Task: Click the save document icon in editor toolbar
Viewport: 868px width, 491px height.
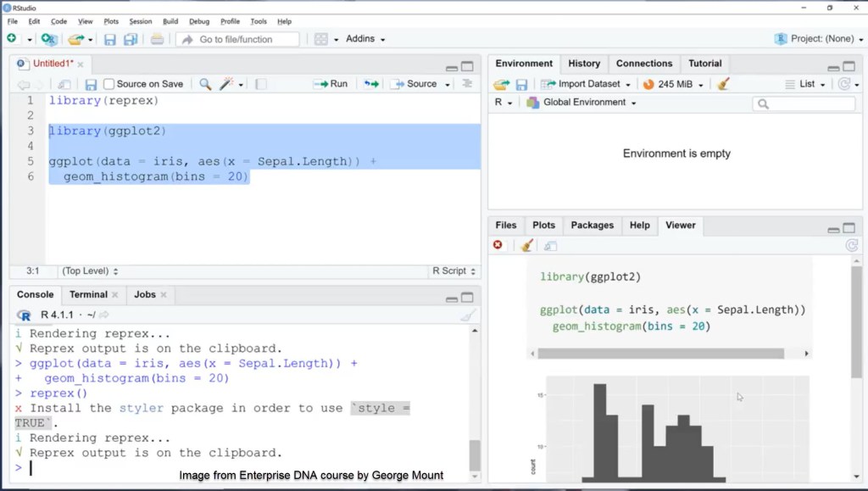Action: pyautogui.click(x=91, y=84)
